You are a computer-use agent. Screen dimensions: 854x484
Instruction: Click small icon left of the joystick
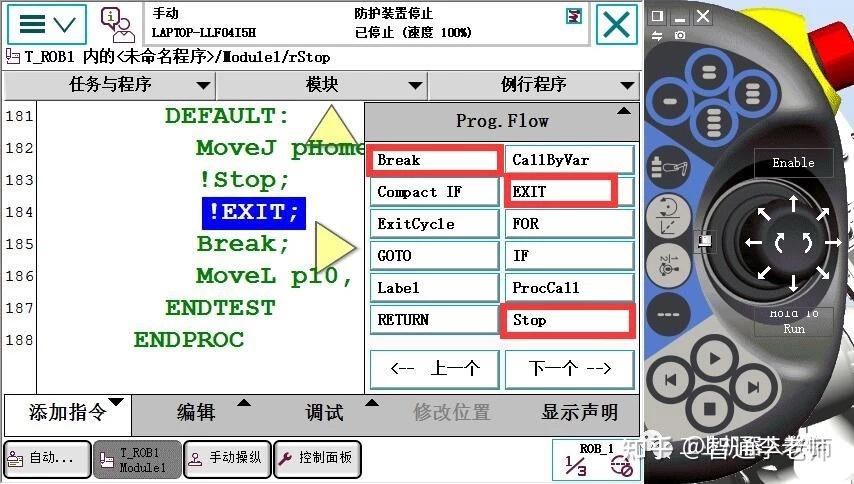[705, 240]
